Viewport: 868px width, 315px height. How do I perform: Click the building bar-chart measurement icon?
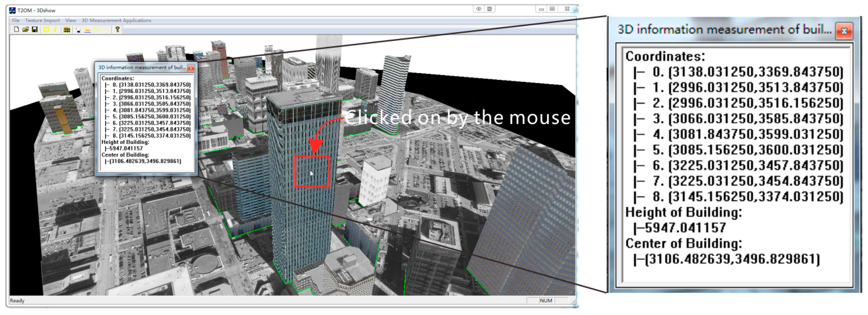tap(87, 30)
